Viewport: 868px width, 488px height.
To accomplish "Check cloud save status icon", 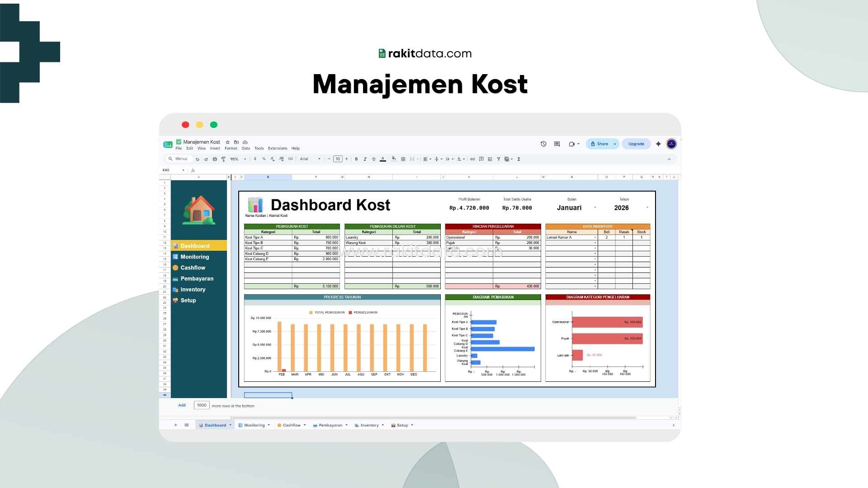I will (245, 142).
